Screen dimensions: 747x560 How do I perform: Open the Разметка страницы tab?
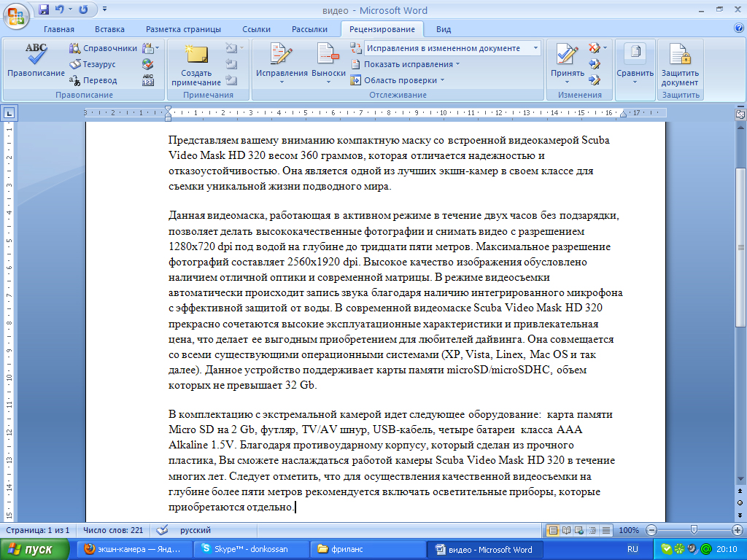(x=183, y=29)
